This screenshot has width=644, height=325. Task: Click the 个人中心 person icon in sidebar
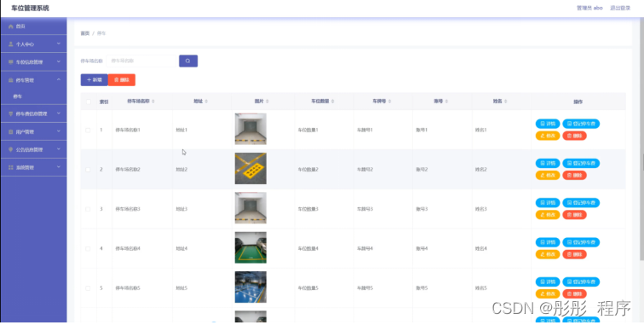pyautogui.click(x=11, y=44)
